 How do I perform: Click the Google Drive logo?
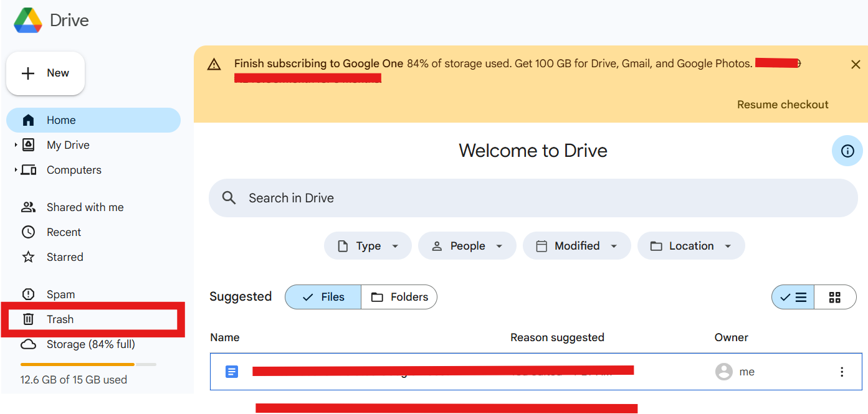(x=28, y=20)
